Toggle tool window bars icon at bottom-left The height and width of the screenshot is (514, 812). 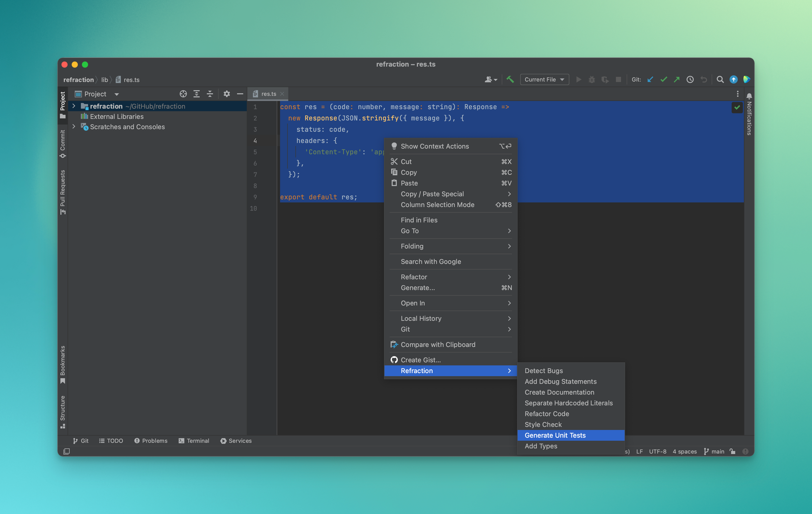coord(67,451)
